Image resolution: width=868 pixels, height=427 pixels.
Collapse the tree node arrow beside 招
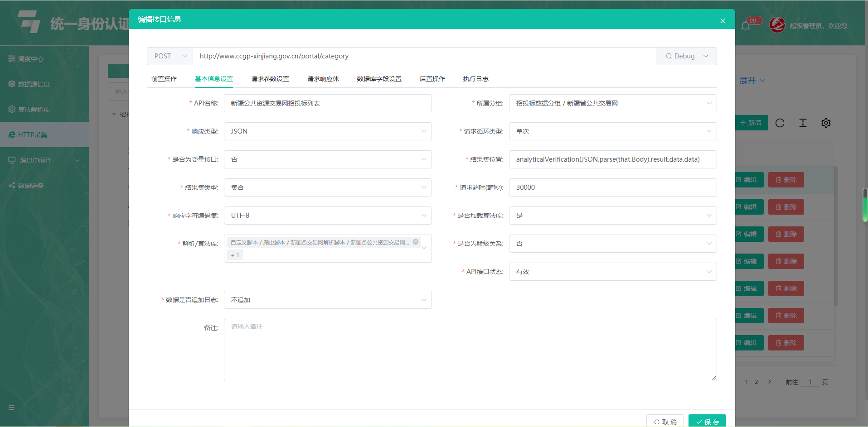click(114, 115)
